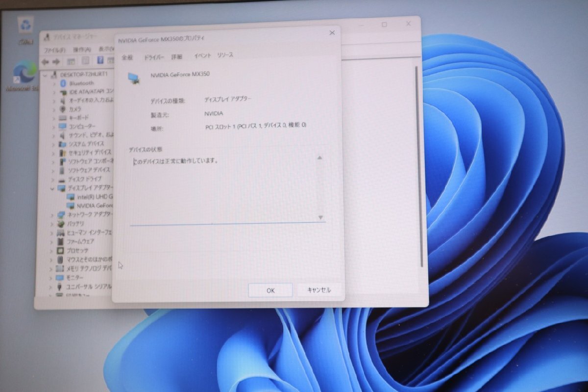588x392 pixels.
Task: Open the ファイル(F) menu
Action: coord(55,50)
